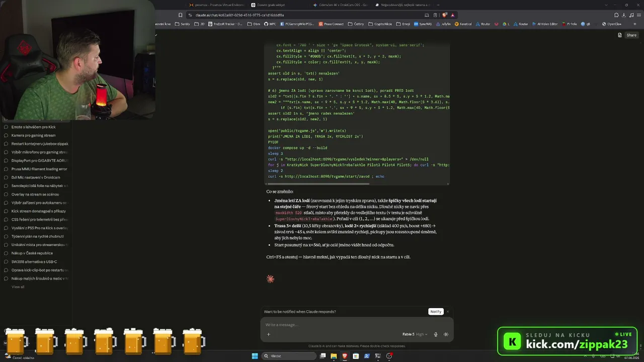Viewport: 644px width, 362px height.
Task: Open the Seriály bookmarks folder
Action: point(183,24)
